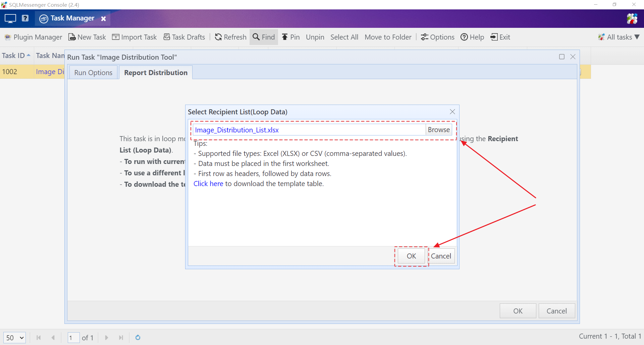Open the question mark help icon
Screen dimensions: 644x345
(25, 18)
